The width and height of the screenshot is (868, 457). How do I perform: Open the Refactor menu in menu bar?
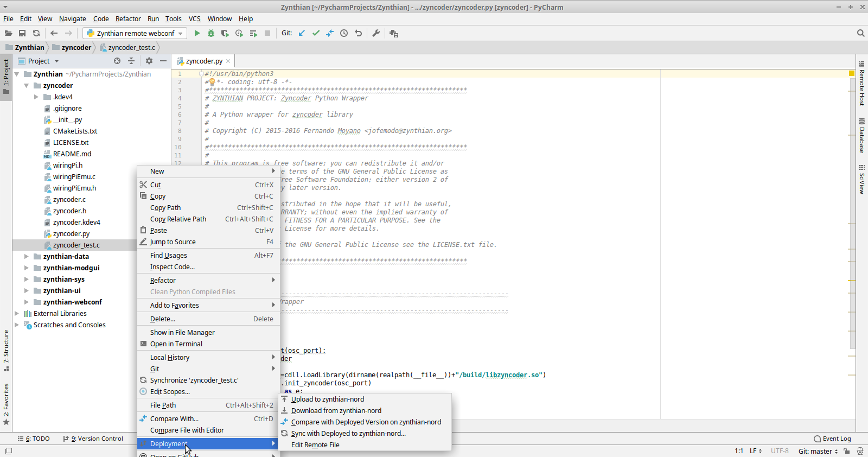pyautogui.click(x=128, y=18)
